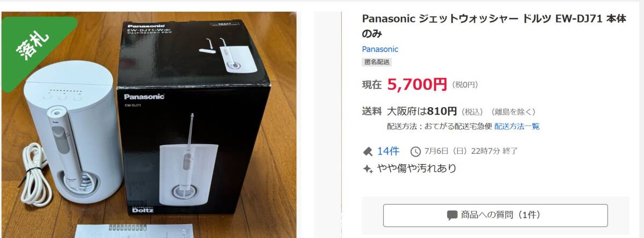Click the 送料 shipping label

(x=372, y=111)
